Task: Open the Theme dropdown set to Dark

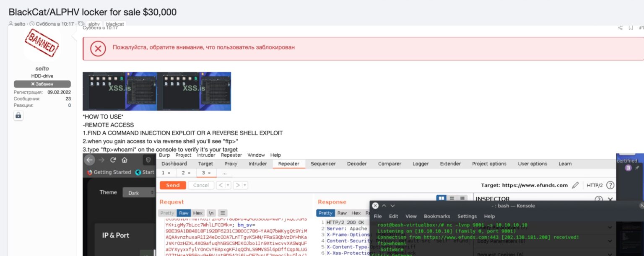Action: pyautogui.click(x=139, y=193)
